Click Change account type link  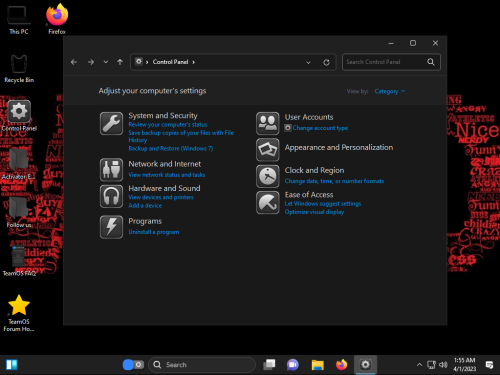[320, 128]
